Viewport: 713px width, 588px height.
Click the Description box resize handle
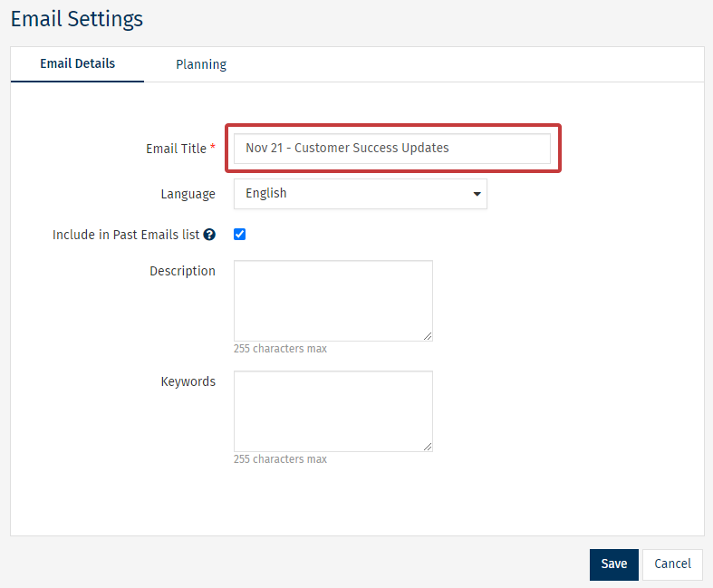point(427,335)
